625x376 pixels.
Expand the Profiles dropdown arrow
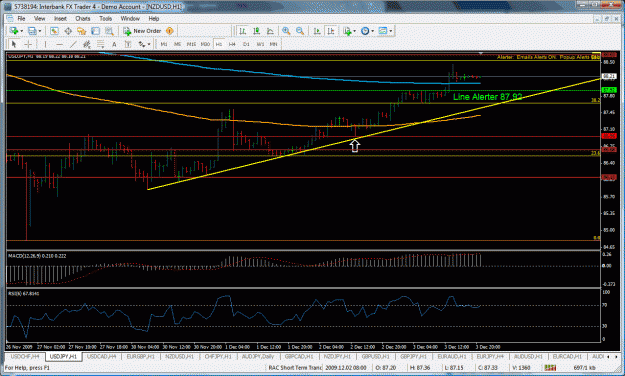pyautogui.click(x=39, y=31)
